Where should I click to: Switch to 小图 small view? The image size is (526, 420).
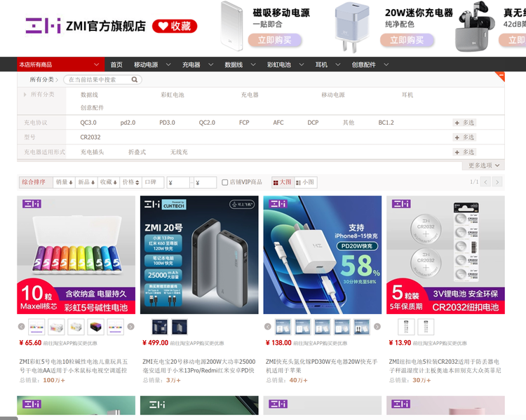pos(305,182)
